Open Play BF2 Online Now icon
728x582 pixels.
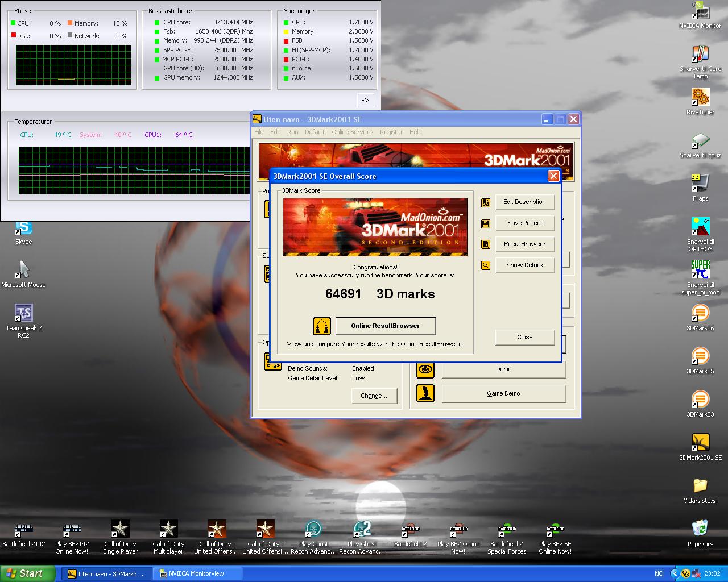(458, 529)
